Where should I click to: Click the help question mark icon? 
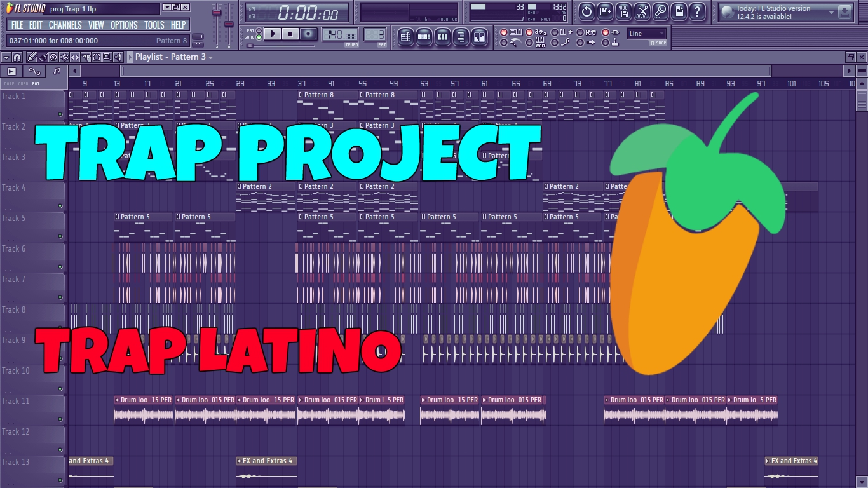(x=697, y=11)
